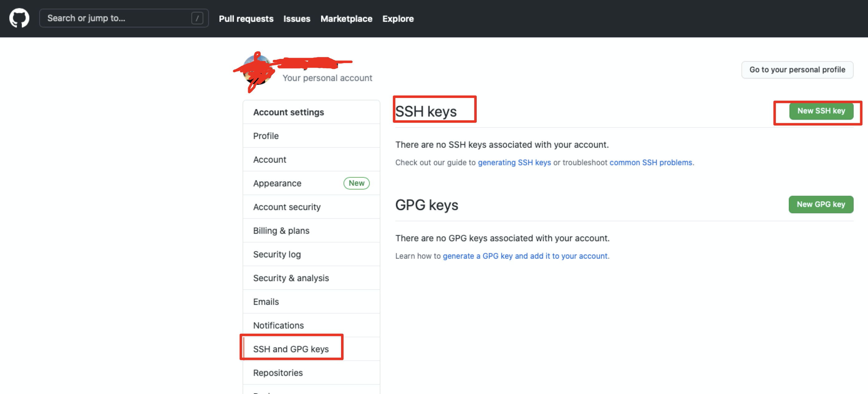This screenshot has width=868, height=394.
Task: Open Issues in top navigation
Action: pos(297,19)
